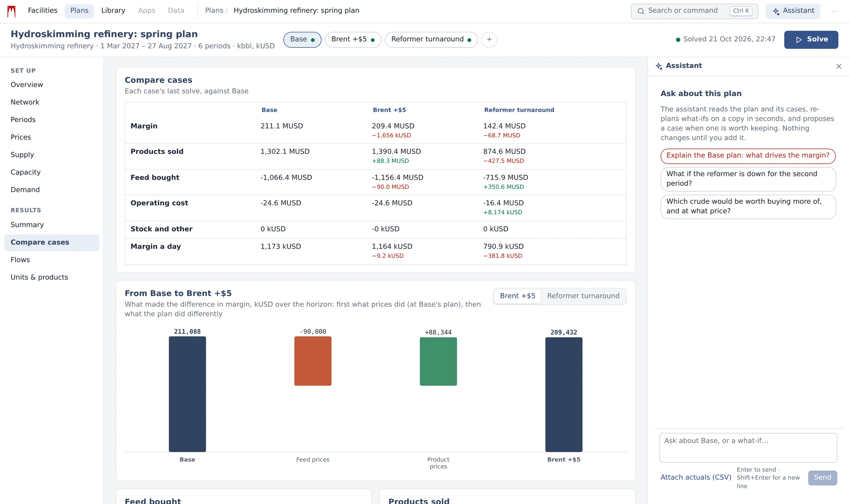Open Summary under Results
The image size is (849, 504).
(x=52, y=225)
